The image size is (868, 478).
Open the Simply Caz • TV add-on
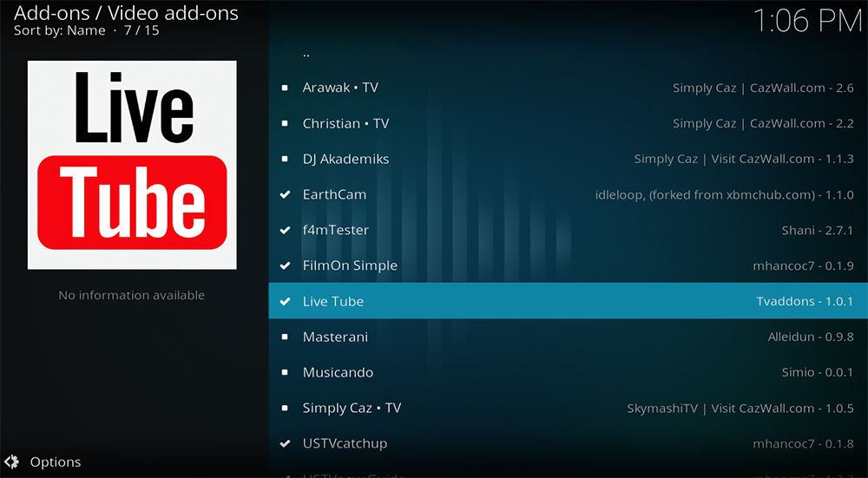tap(568, 408)
